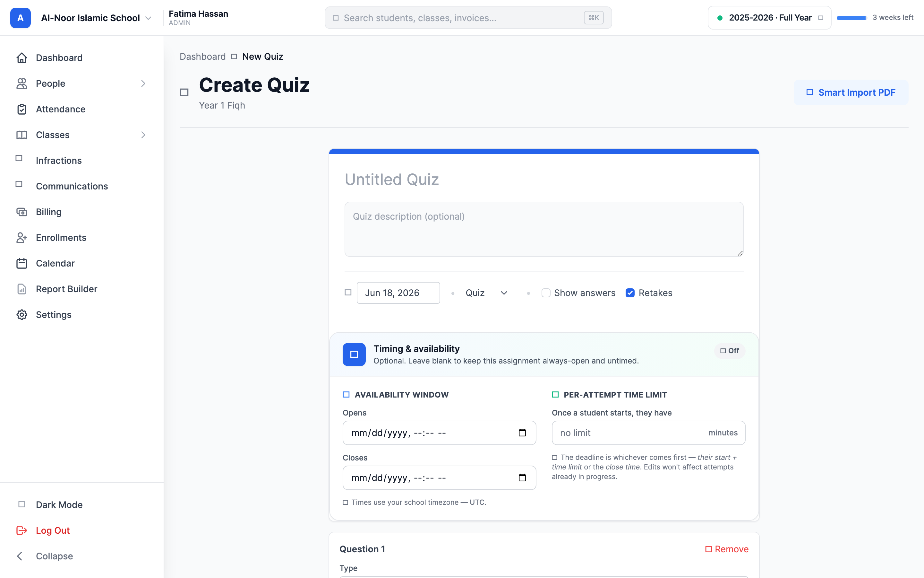The image size is (924, 578).
Task: Uncheck the Retakes checkbox
Action: (x=629, y=293)
